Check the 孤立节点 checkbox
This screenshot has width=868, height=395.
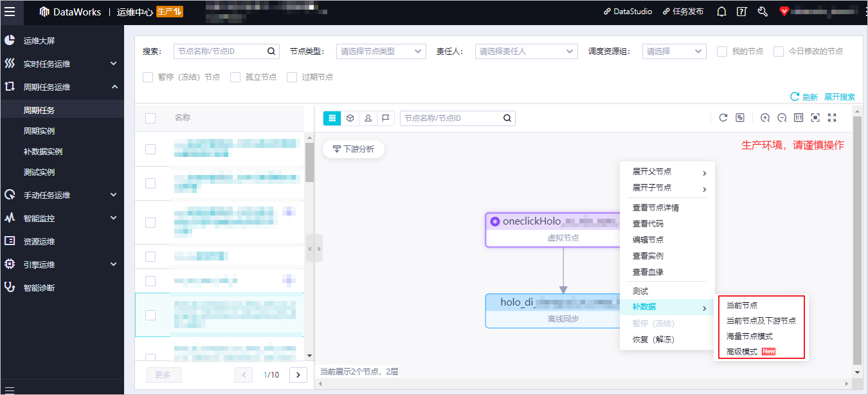(235, 77)
